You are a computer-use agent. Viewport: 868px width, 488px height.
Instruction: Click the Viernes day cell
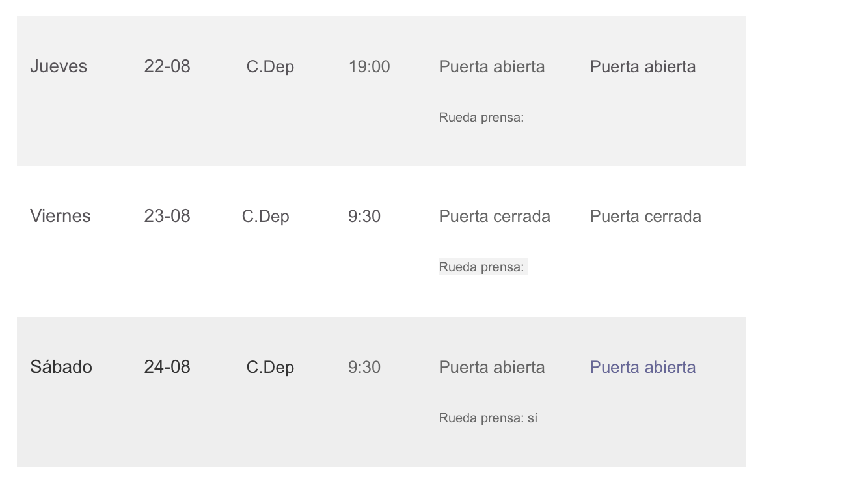(61, 216)
